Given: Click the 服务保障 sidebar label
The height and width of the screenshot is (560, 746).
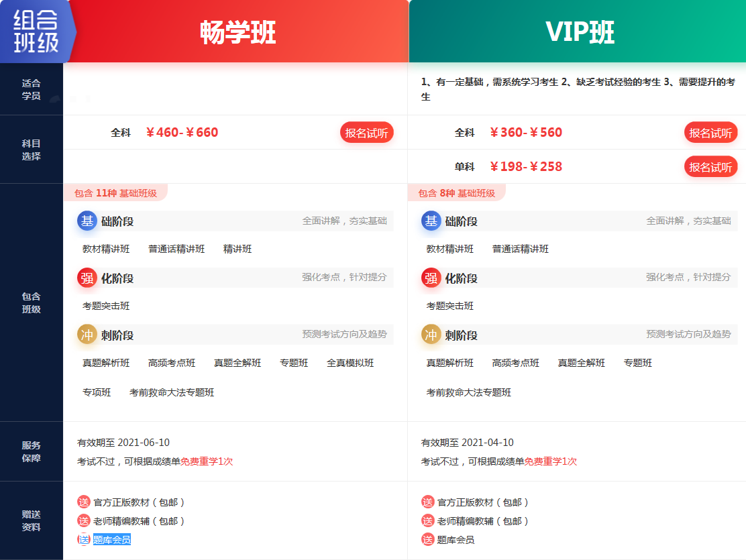Looking at the screenshot, I should pos(31,451).
